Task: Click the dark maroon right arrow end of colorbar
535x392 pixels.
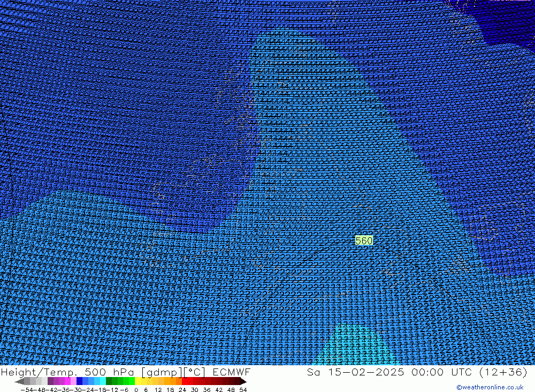Action: (243, 381)
